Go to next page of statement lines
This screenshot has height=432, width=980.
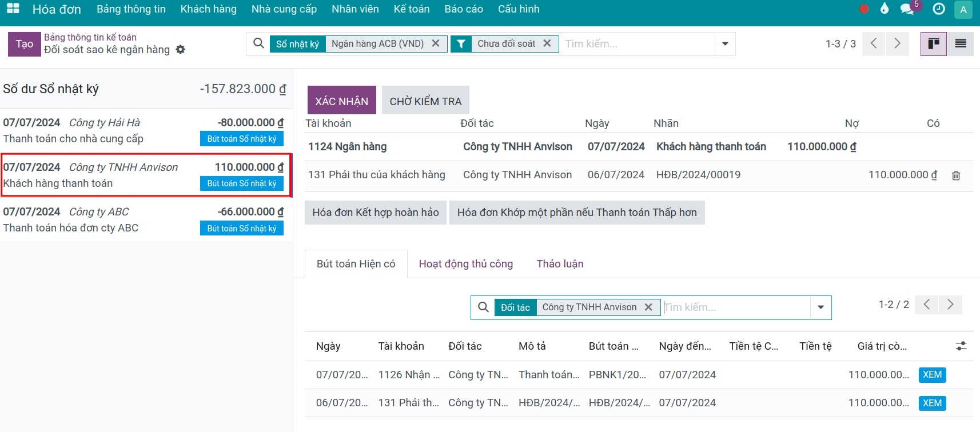(x=897, y=43)
